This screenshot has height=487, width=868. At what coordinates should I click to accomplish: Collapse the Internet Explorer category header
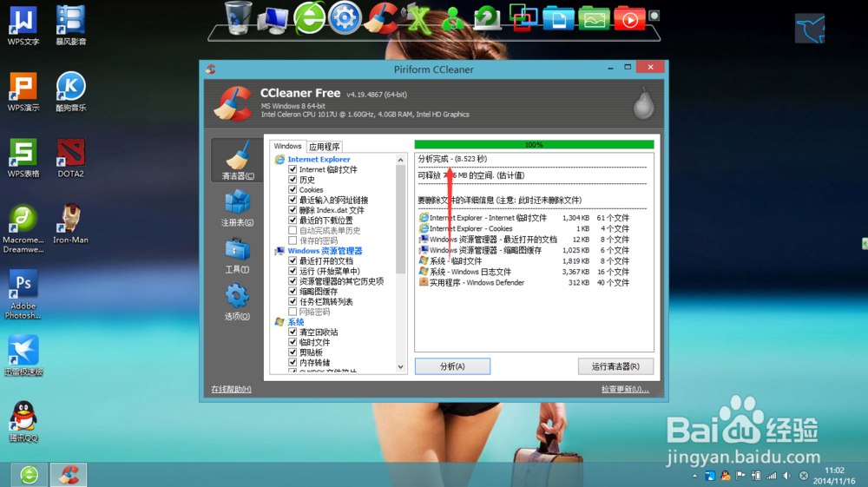coord(319,160)
